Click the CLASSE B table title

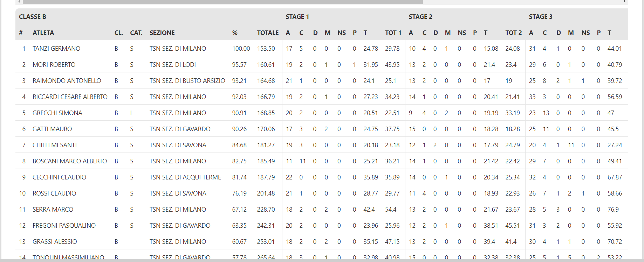coord(33,17)
